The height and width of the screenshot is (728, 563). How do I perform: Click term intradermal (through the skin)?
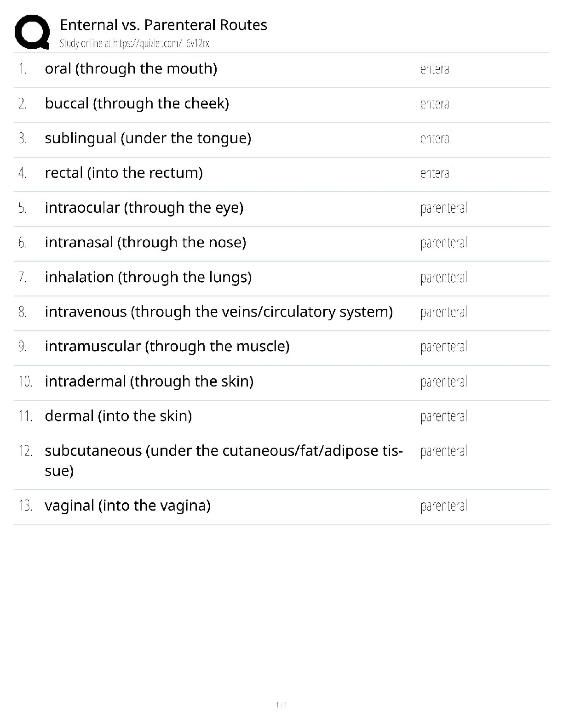149,381
